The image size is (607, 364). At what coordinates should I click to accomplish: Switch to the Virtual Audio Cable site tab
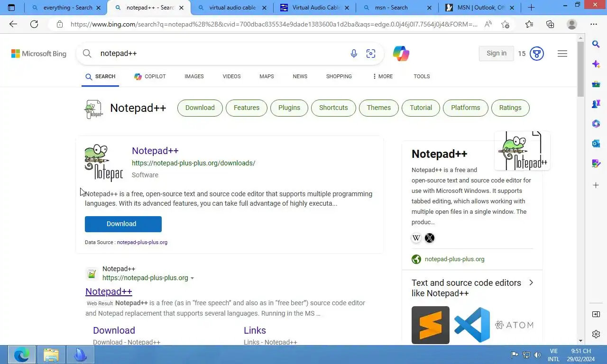(315, 8)
